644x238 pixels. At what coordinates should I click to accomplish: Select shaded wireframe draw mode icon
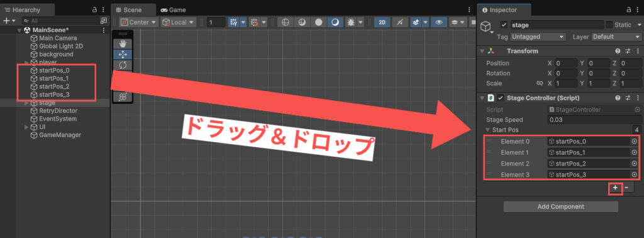coord(302,22)
